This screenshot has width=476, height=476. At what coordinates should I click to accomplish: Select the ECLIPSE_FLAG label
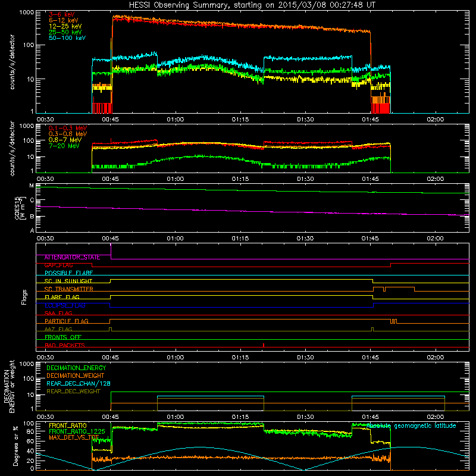coord(65,305)
